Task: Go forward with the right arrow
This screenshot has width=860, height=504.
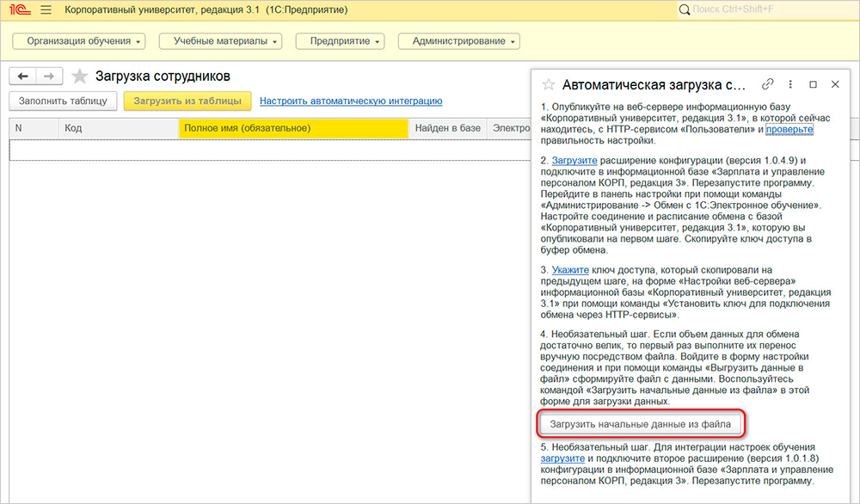Action: 49,77
